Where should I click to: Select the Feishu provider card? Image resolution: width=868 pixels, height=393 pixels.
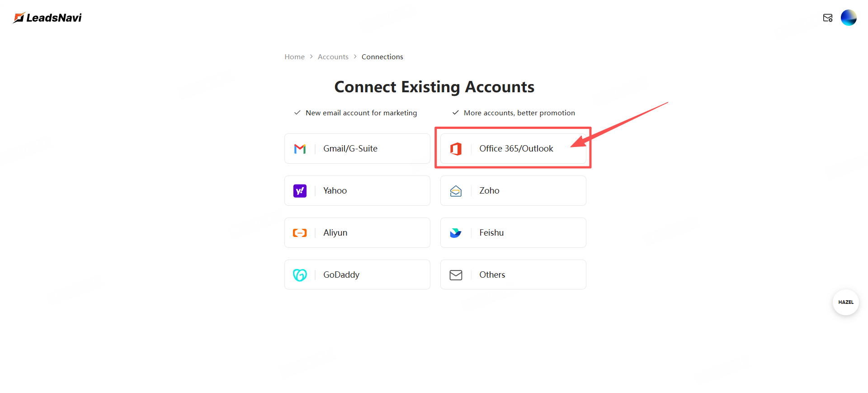point(513,233)
